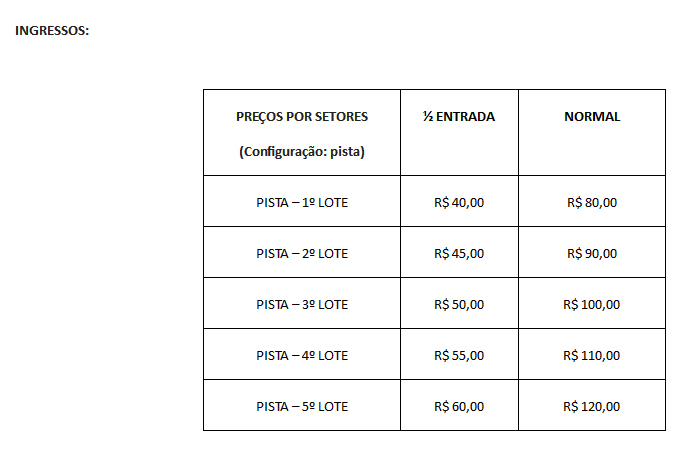This screenshot has width=685, height=453.
Task: Click the INGRESSOS heading text
Action: (52, 31)
